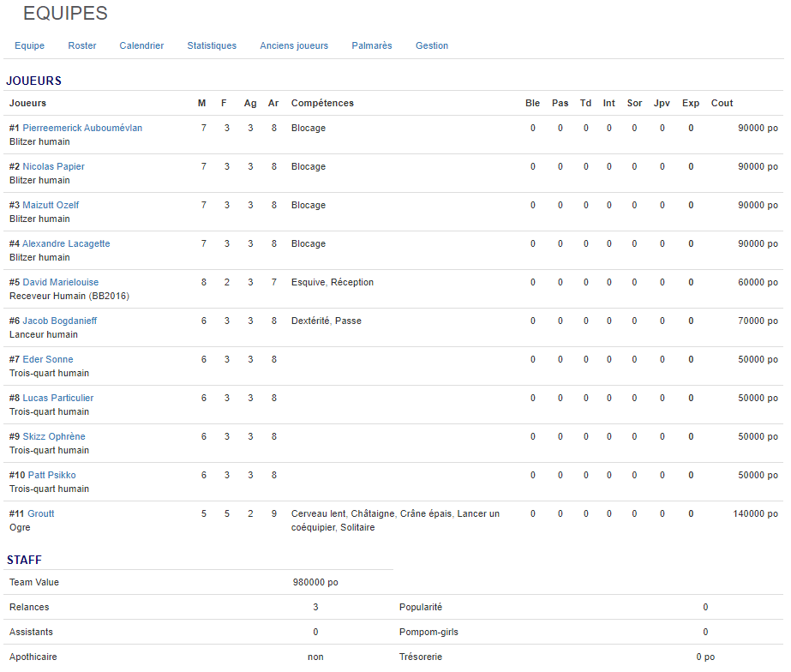Select Skizz Ophrène player link

pyautogui.click(x=54, y=436)
